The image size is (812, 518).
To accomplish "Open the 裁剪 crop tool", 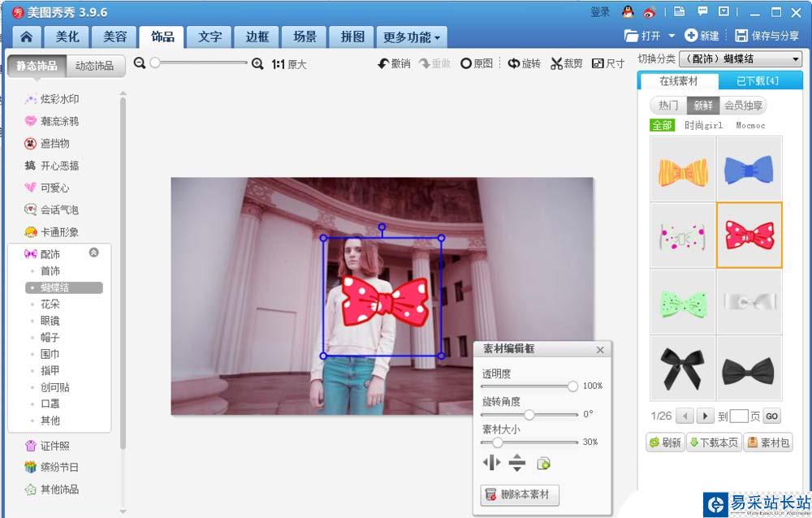I will (567, 63).
